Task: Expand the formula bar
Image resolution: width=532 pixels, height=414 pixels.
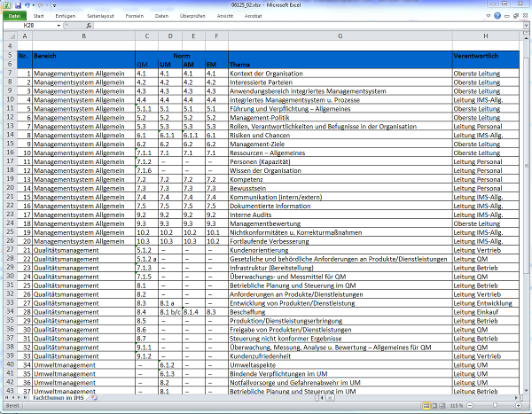Action: point(525,26)
